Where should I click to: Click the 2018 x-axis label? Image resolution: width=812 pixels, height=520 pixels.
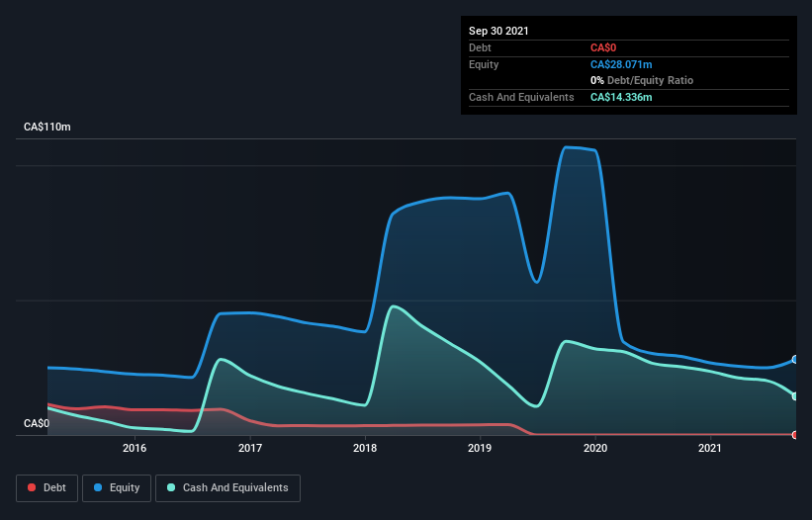(x=365, y=448)
